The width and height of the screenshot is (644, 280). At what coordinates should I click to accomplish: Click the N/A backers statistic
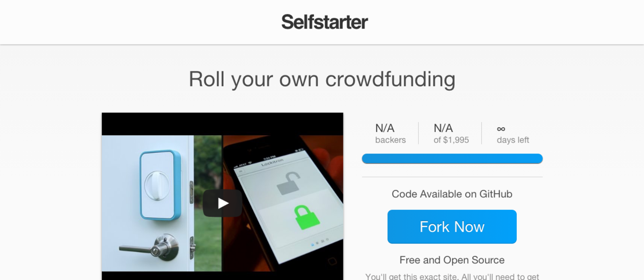pos(390,134)
